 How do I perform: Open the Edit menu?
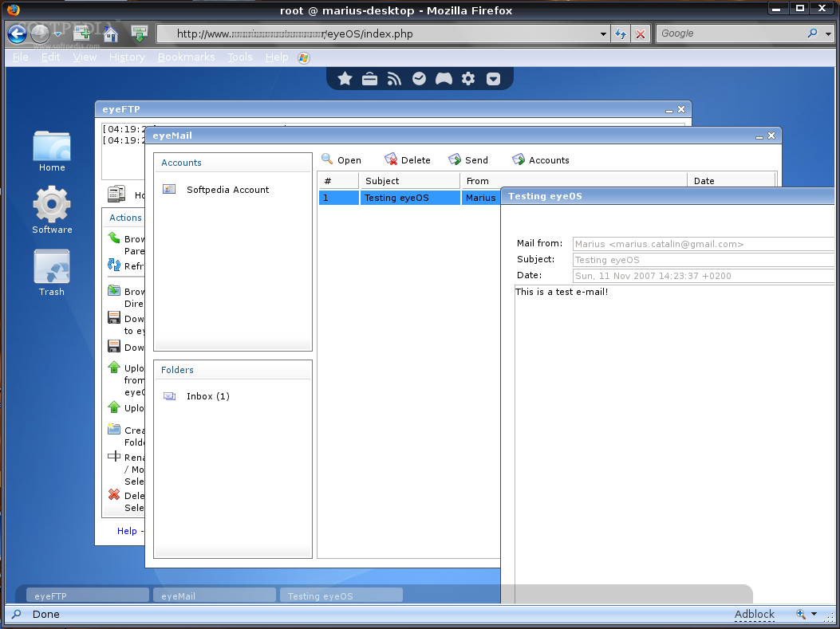(x=51, y=57)
